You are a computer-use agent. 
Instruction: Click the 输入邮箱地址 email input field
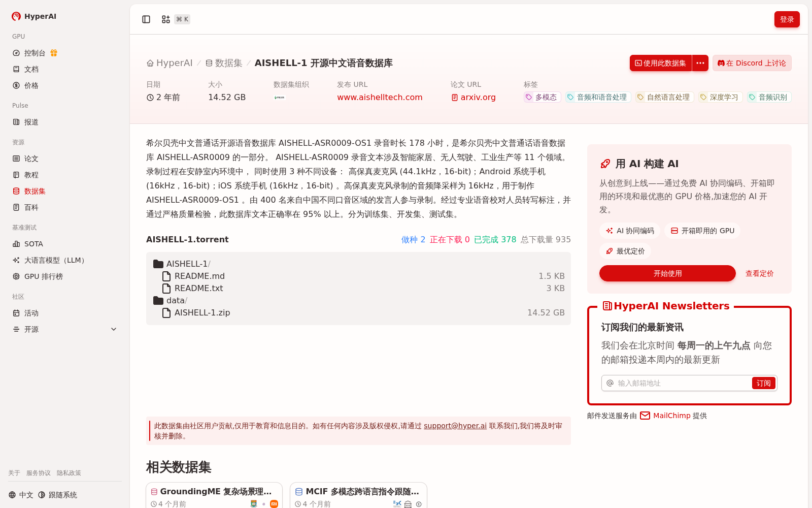683,383
